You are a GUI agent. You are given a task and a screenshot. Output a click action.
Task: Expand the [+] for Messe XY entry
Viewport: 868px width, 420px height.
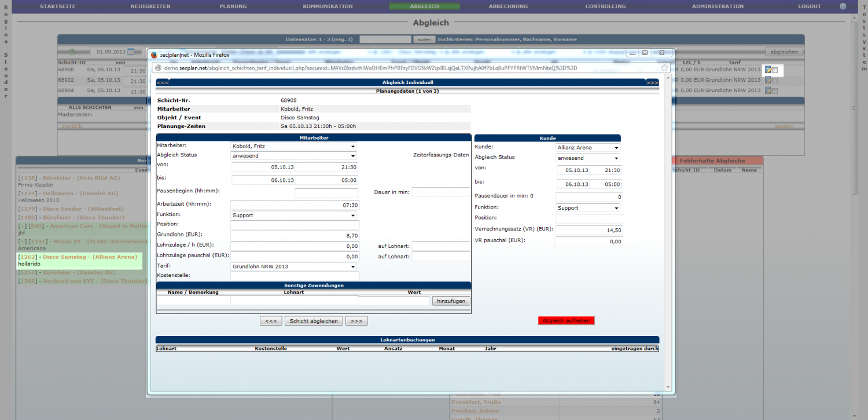[23, 242]
